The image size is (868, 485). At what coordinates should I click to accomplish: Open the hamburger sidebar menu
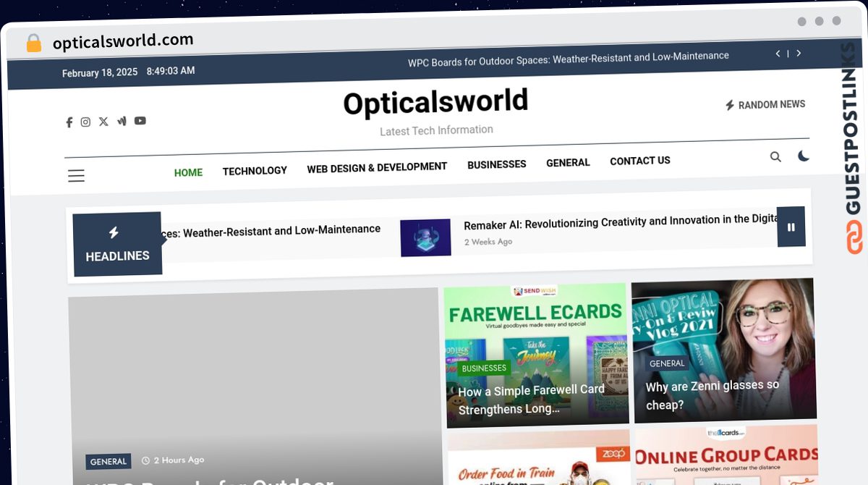pos(77,175)
